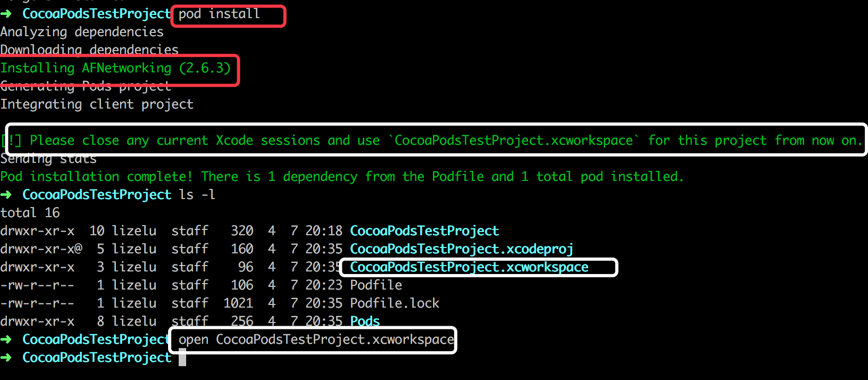The width and height of the screenshot is (868, 380).
Task: Click the "open CocoaPodsTestProject.xcworkspace" command
Action: point(316,340)
